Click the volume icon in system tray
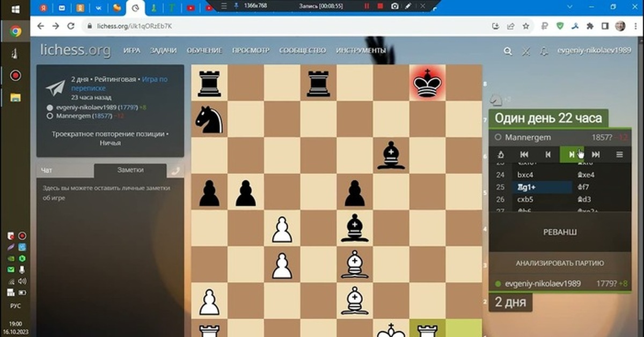644x337 pixels. click(22, 281)
